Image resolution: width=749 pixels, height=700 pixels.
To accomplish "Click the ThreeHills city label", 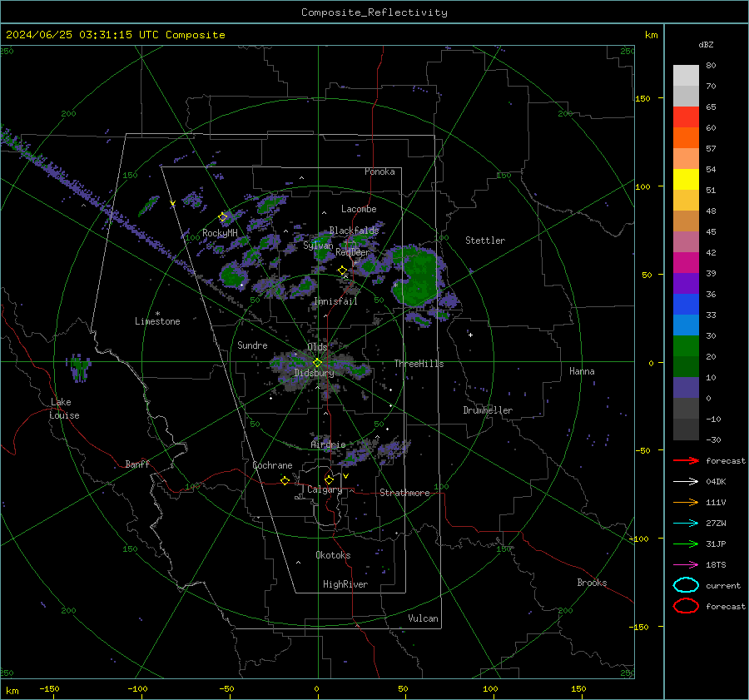I will (419, 364).
